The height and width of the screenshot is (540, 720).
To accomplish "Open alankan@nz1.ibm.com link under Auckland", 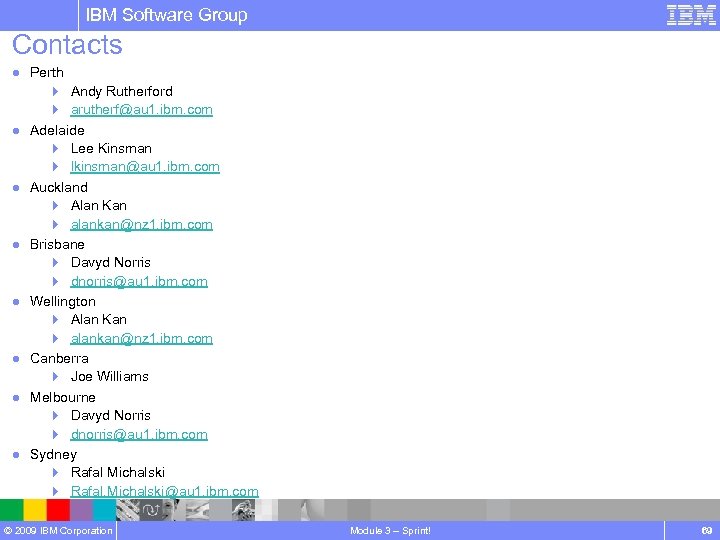I will [141, 224].
